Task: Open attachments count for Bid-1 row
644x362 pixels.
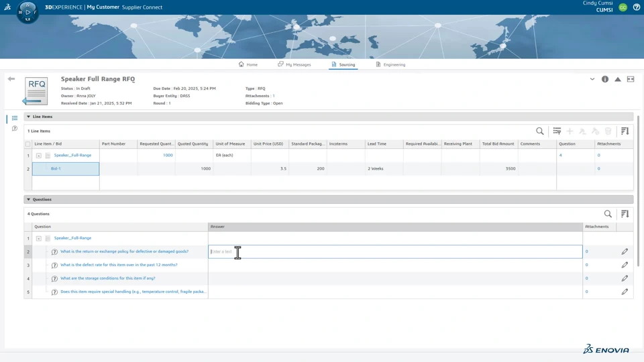Action: (x=598, y=169)
